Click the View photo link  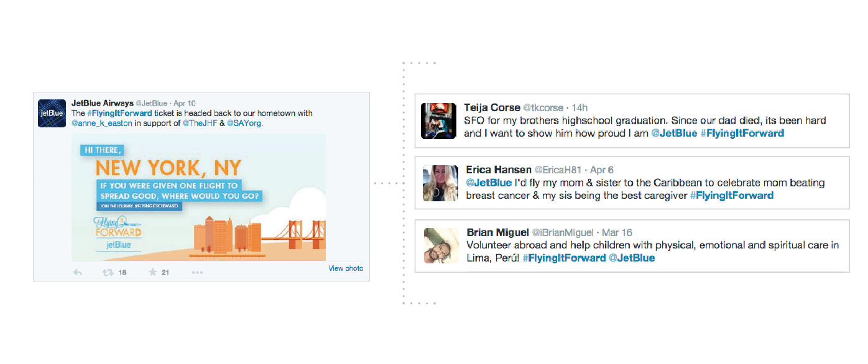point(346,268)
